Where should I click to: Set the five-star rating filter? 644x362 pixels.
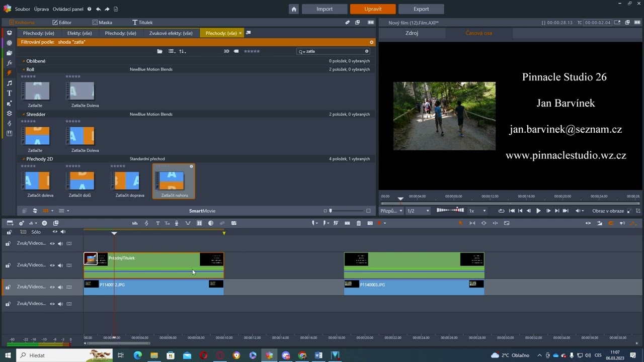pos(252,51)
